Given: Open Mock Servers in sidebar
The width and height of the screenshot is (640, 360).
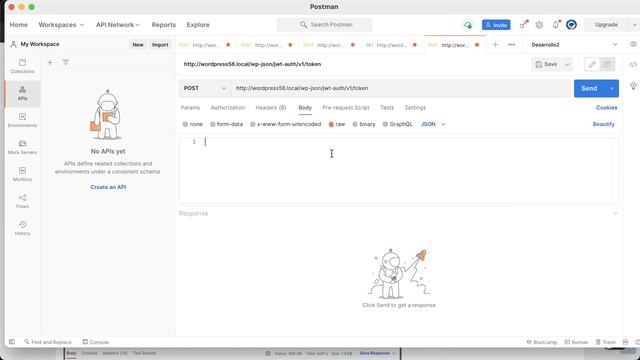Looking at the screenshot, I should (x=22, y=147).
